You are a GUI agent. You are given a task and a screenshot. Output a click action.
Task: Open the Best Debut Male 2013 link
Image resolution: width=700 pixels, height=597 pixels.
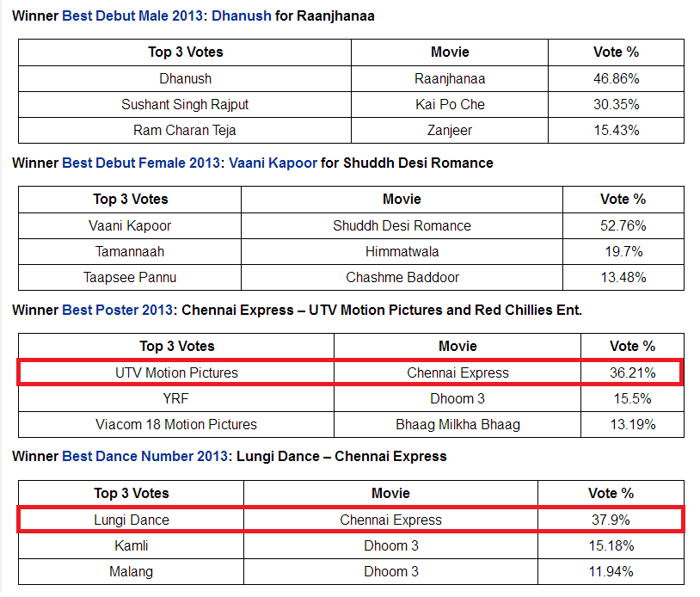pos(132,16)
